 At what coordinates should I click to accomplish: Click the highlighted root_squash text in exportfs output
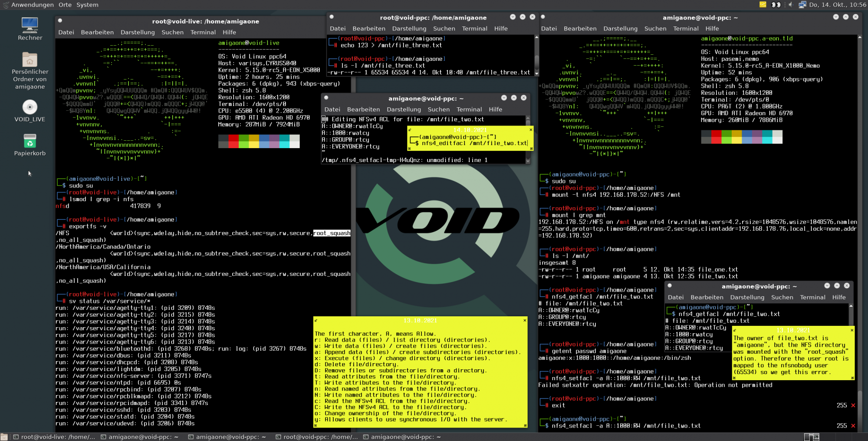click(x=332, y=233)
